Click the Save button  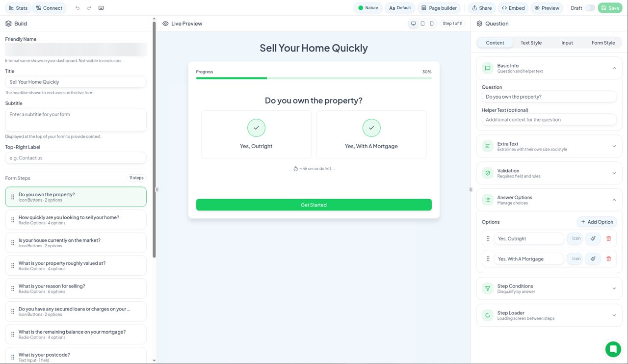pos(610,8)
